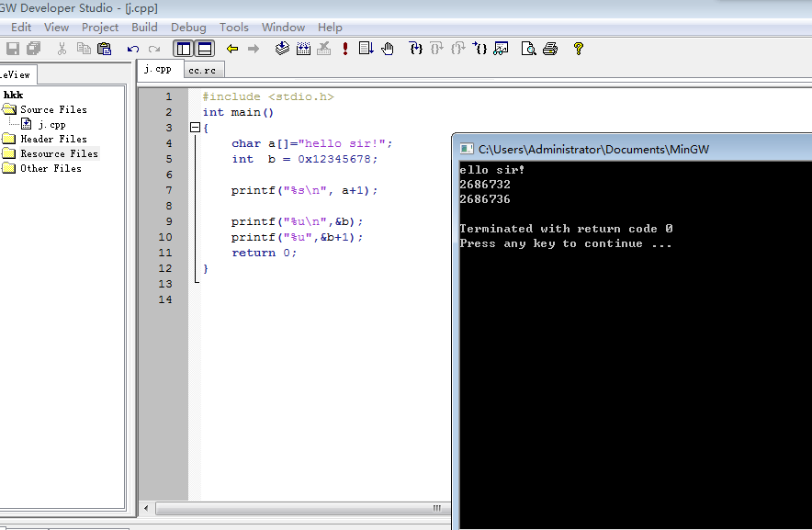Click the Undo arrow icon

coord(133,49)
